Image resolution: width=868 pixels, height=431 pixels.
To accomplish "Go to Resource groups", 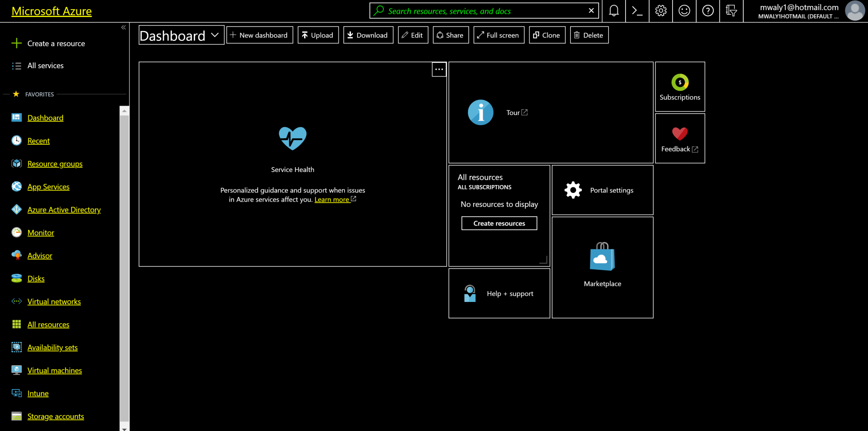I will pos(55,164).
